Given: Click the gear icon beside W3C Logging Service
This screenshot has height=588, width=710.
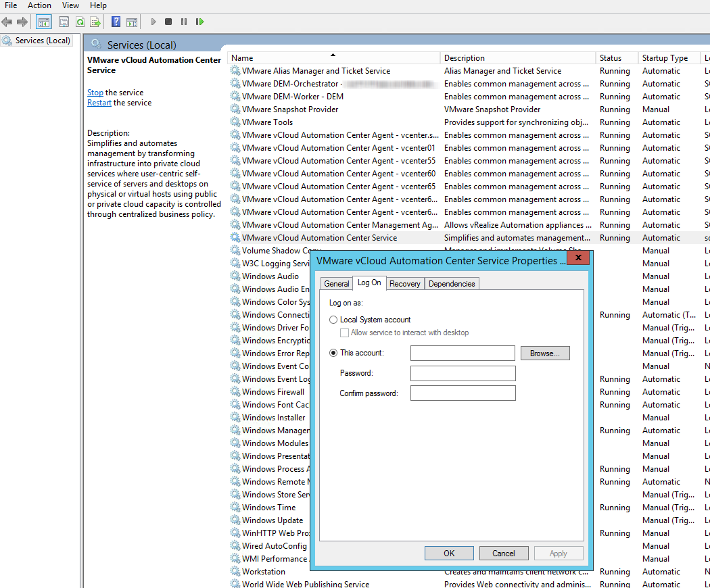Looking at the screenshot, I should point(235,263).
